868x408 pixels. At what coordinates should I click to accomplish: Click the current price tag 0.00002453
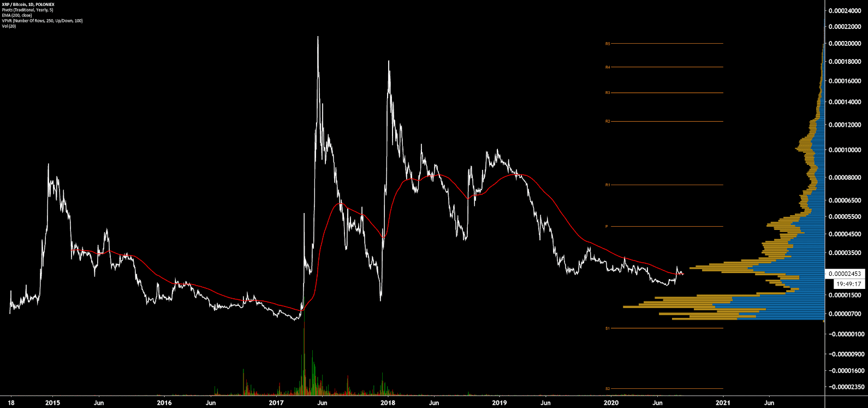pos(845,274)
